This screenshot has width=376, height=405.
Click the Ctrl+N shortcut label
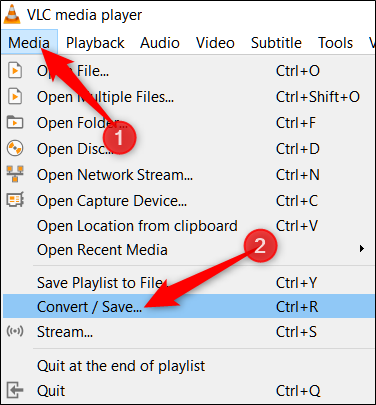298,175
